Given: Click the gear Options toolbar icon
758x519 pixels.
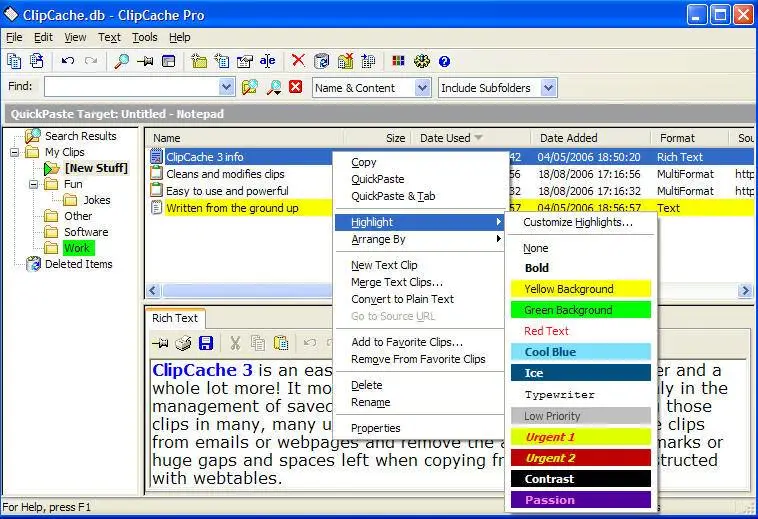Looking at the screenshot, I should pyautogui.click(x=422, y=61).
